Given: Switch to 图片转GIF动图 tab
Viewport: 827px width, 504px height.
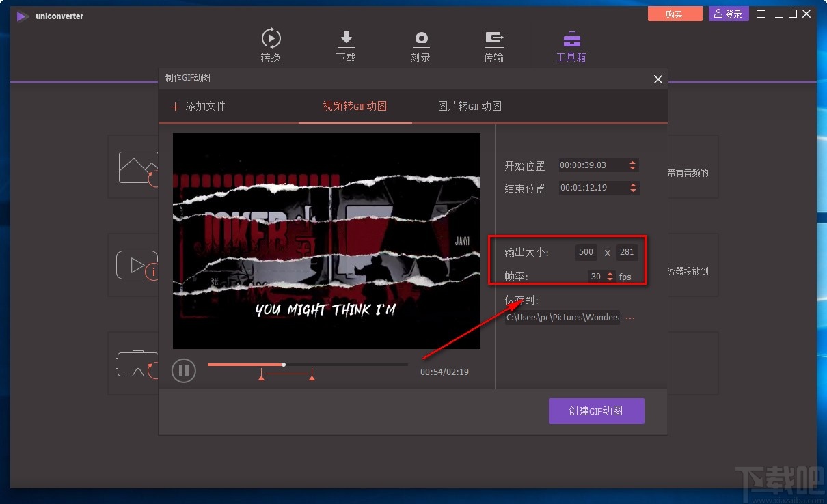Looking at the screenshot, I should [470, 106].
